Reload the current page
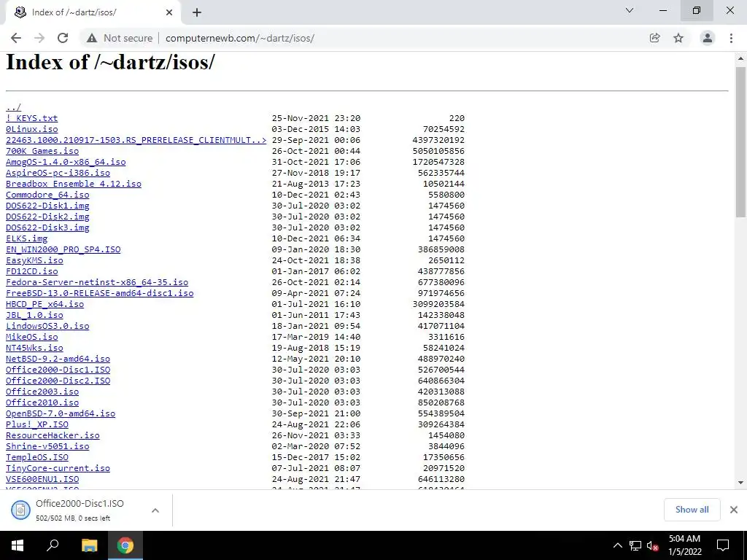Screen dimensions: 747x560 pos(63,38)
